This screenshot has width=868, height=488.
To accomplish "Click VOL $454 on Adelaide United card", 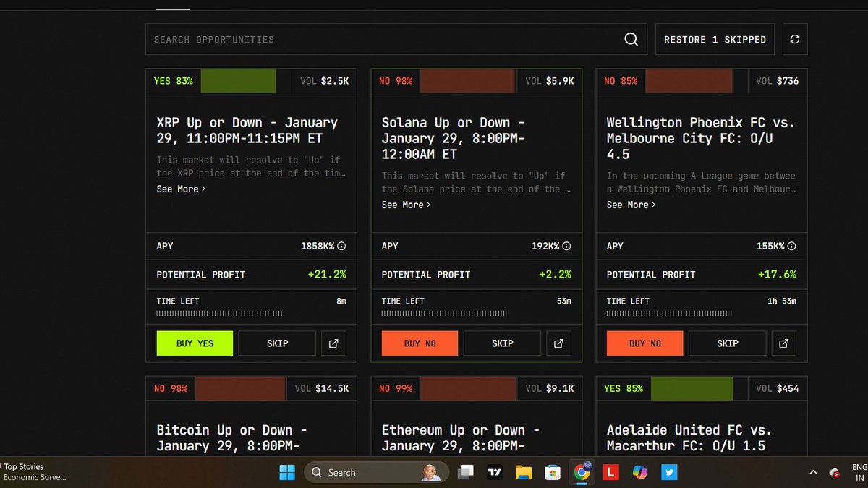I will (778, 388).
